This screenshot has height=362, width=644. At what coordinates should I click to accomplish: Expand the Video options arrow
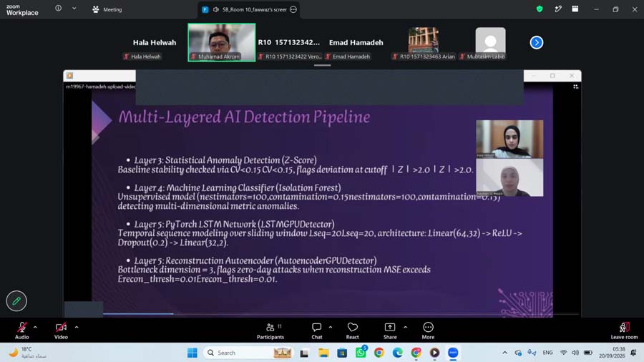point(77,328)
